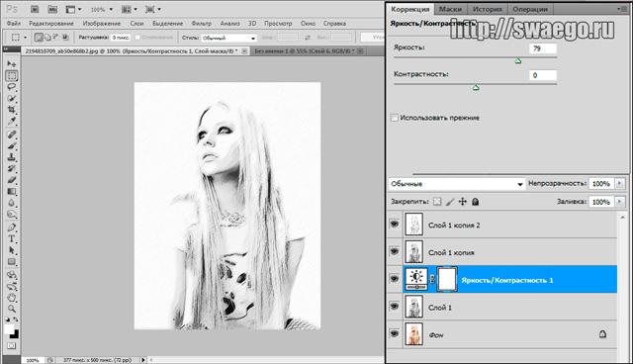Toggle lock all padlock icon
Viewport: 633px width, 364px height.
[x=476, y=202]
